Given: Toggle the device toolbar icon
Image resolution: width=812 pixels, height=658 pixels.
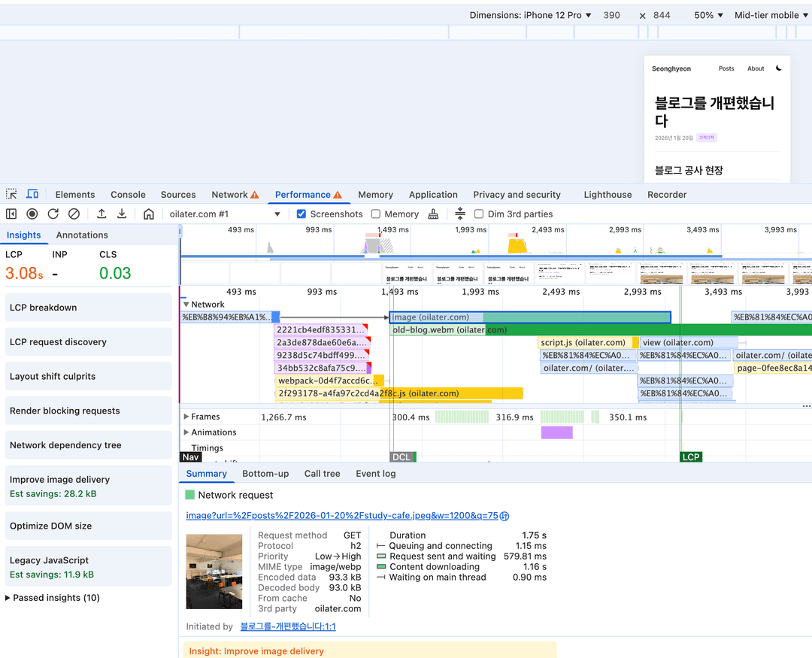Looking at the screenshot, I should pyautogui.click(x=32, y=194).
